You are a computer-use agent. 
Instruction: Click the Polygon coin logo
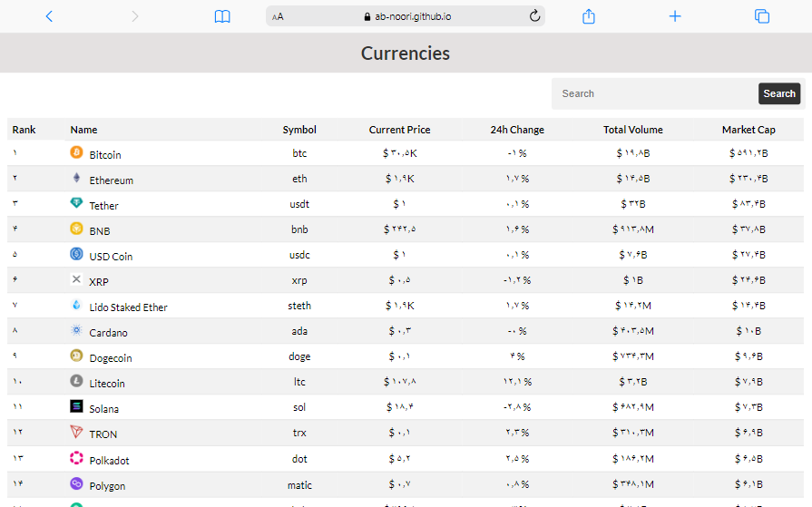click(76, 483)
